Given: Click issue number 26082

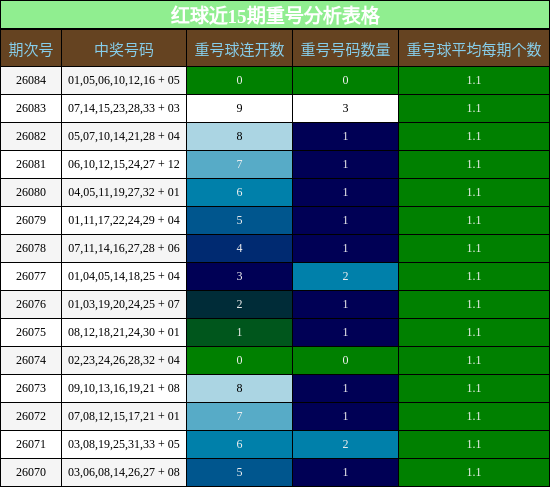Looking at the screenshot, I should tap(31, 136).
